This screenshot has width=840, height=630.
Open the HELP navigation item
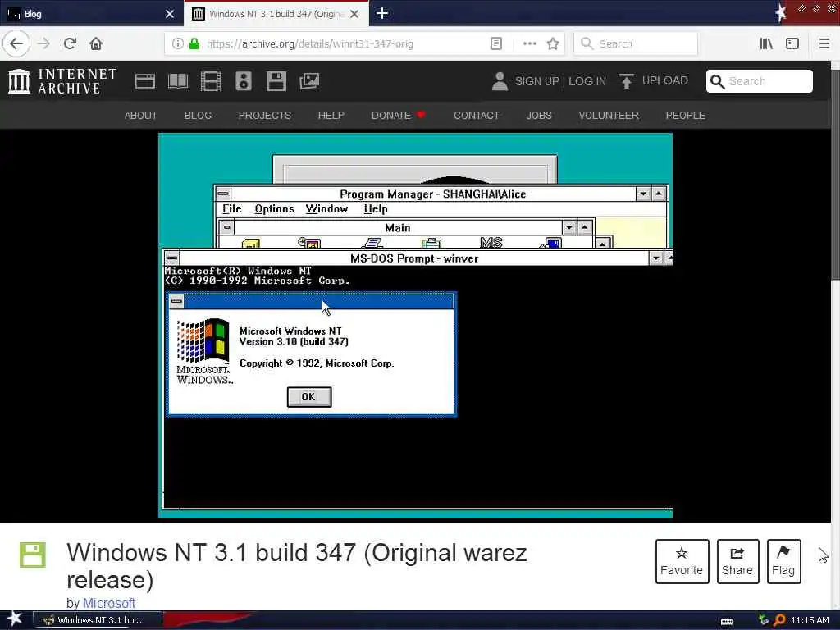331,115
